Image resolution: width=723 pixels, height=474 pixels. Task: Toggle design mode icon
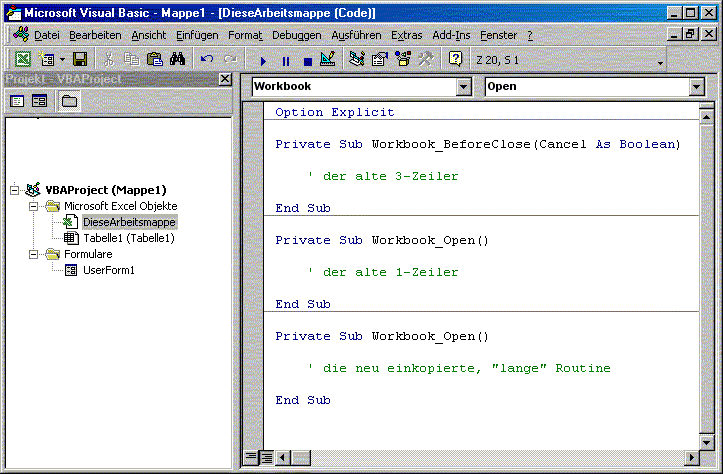coord(328,59)
